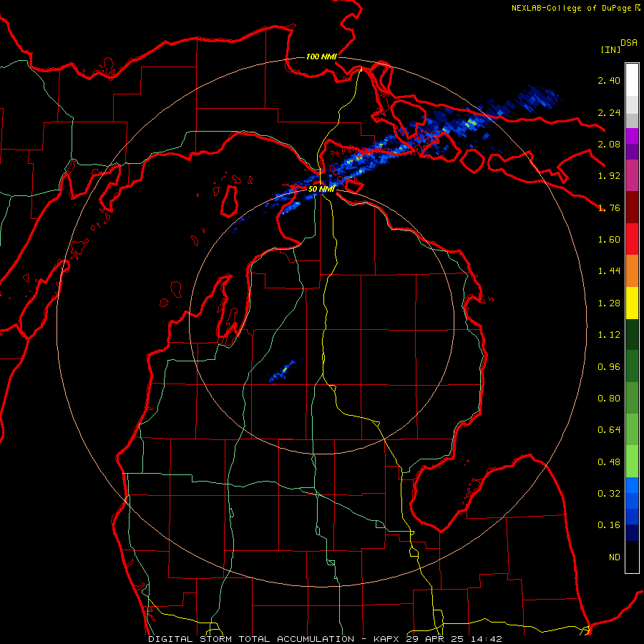Click the 2.08 legend value

(x=609, y=144)
